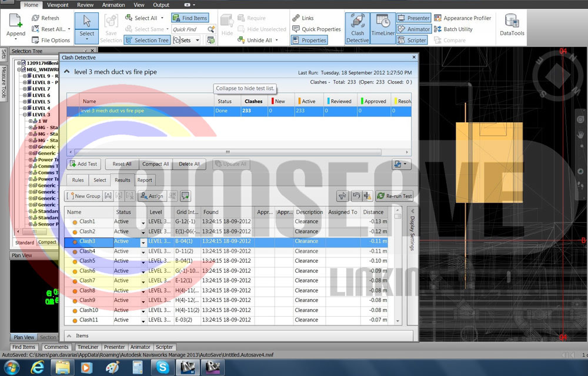Open the Status dropdown for Clash1
The height and width of the screenshot is (376, 588).
point(143,222)
